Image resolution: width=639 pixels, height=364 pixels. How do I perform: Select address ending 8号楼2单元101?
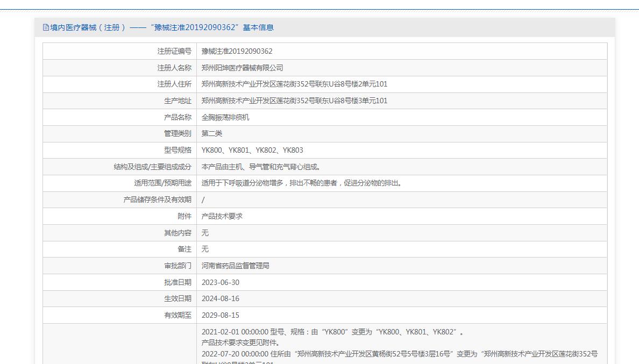point(294,84)
